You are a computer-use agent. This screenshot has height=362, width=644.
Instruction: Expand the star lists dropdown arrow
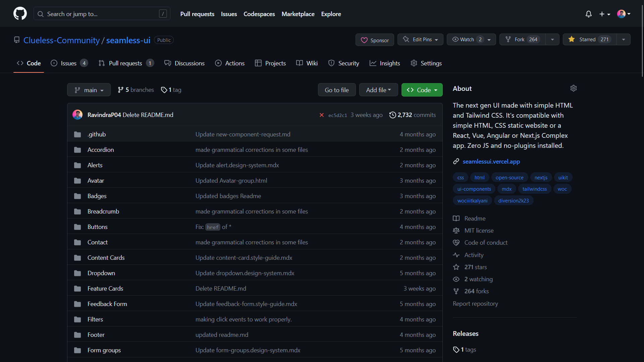(x=624, y=40)
